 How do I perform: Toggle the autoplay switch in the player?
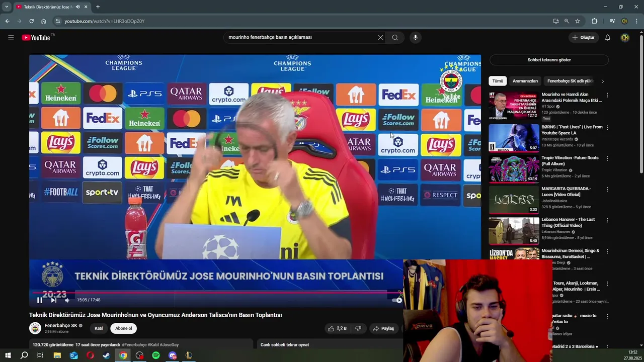(x=397, y=300)
